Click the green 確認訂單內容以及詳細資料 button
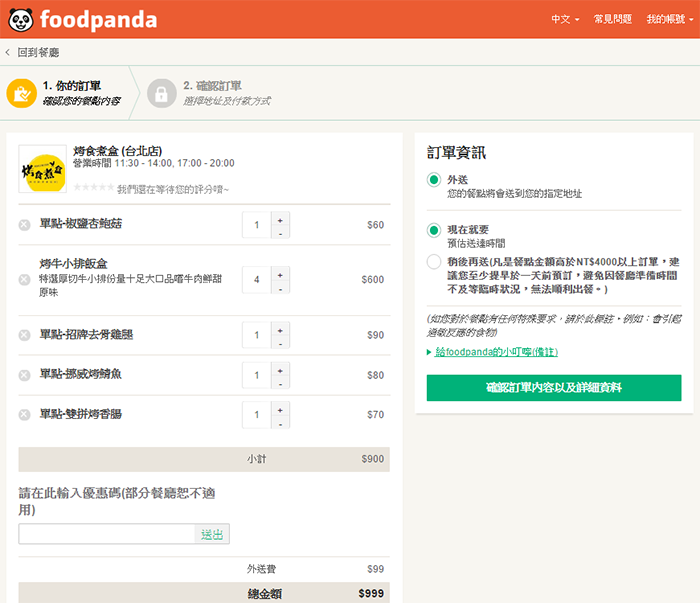 554,388
